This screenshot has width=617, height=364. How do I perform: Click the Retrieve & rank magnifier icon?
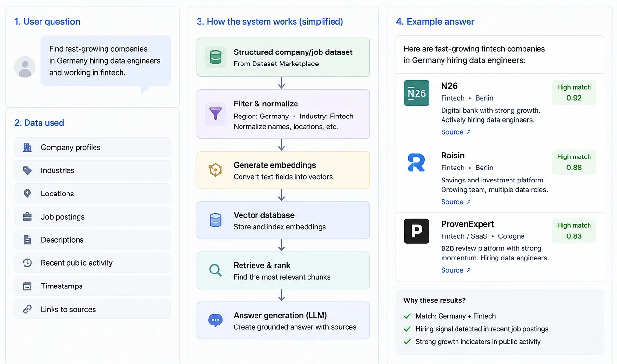215,270
